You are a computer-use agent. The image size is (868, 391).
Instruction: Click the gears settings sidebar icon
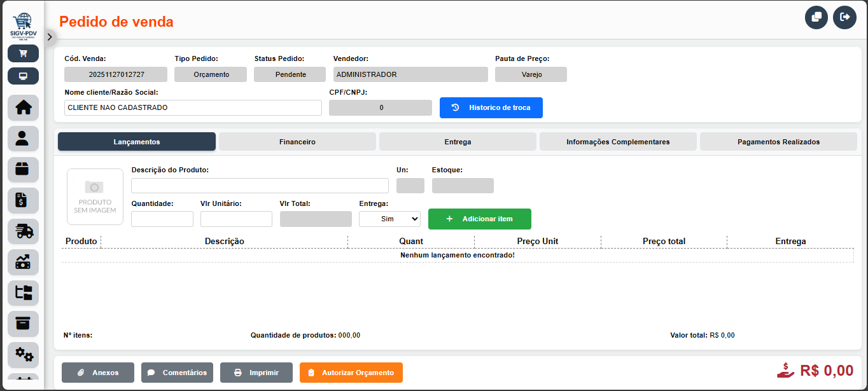point(23,354)
